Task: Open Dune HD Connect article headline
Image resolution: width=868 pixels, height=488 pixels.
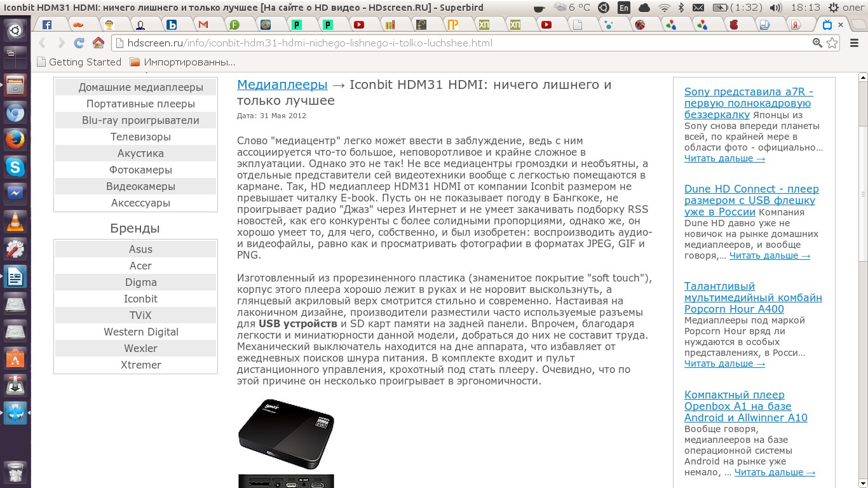Action: 752,200
